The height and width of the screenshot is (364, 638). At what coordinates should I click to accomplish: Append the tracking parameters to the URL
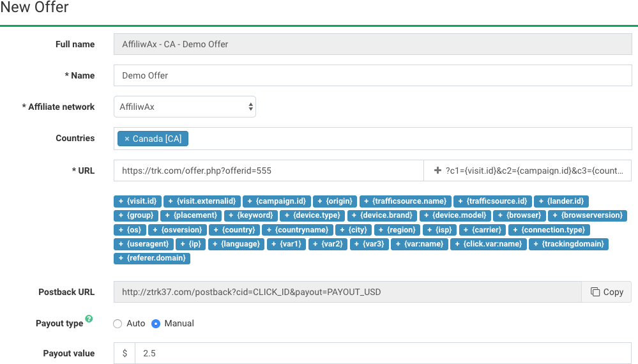[x=528, y=171]
